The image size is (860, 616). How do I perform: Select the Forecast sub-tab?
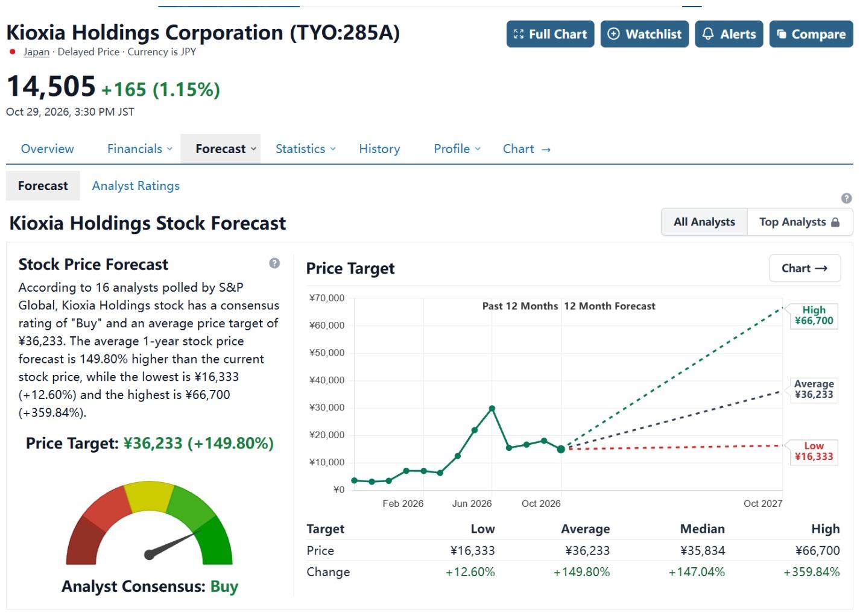click(x=43, y=186)
